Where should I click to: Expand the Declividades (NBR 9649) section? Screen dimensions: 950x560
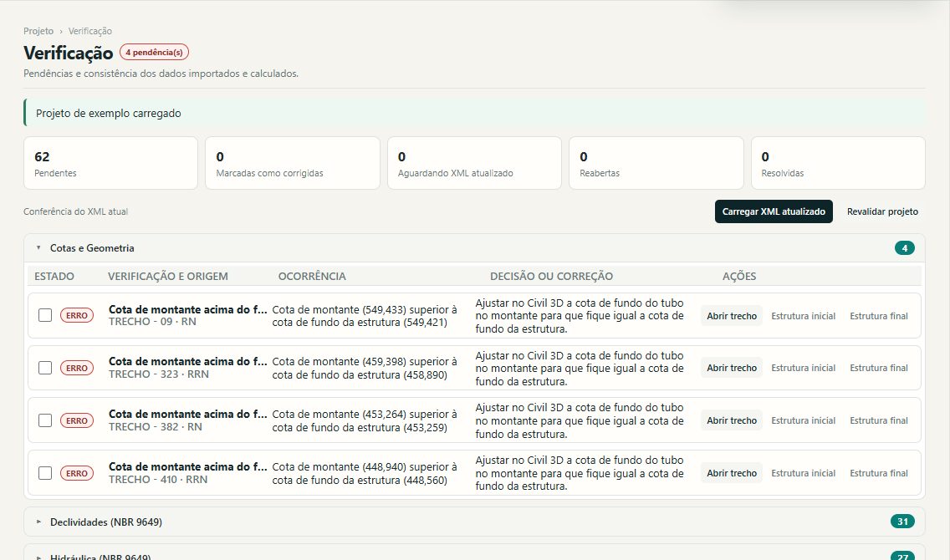click(474, 522)
